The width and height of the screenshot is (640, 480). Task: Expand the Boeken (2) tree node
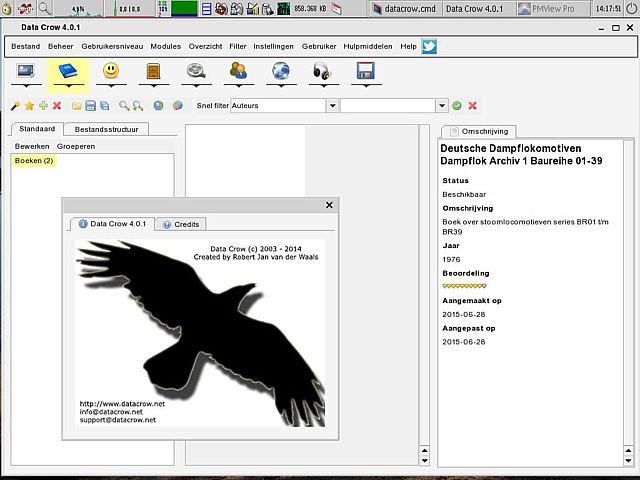(x=34, y=161)
